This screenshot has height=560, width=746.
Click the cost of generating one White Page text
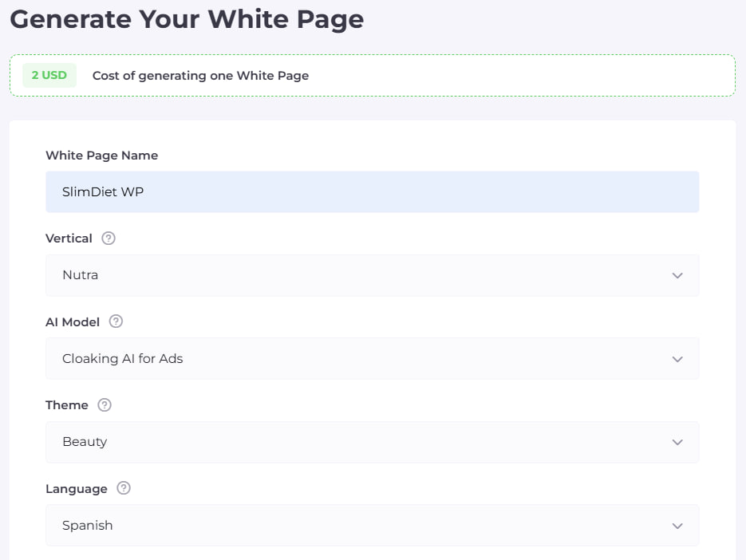(x=200, y=76)
